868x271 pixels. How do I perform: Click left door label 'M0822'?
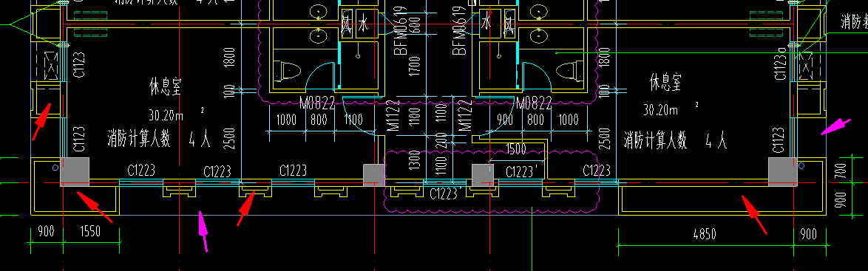317,103
